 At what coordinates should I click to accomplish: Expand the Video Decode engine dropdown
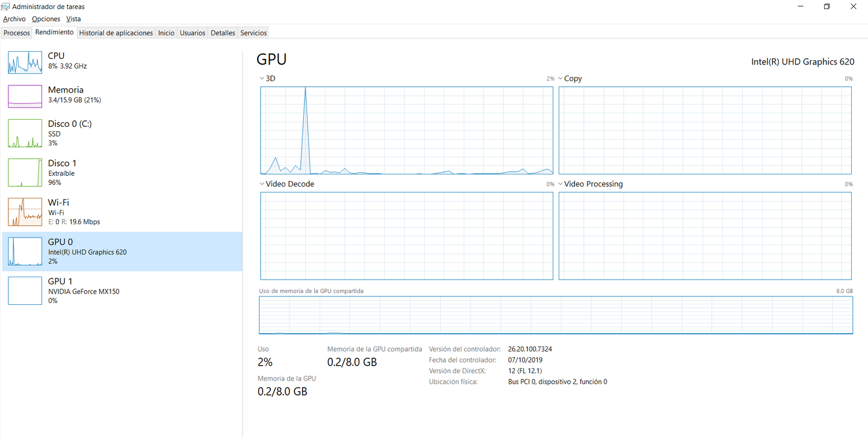(x=262, y=184)
